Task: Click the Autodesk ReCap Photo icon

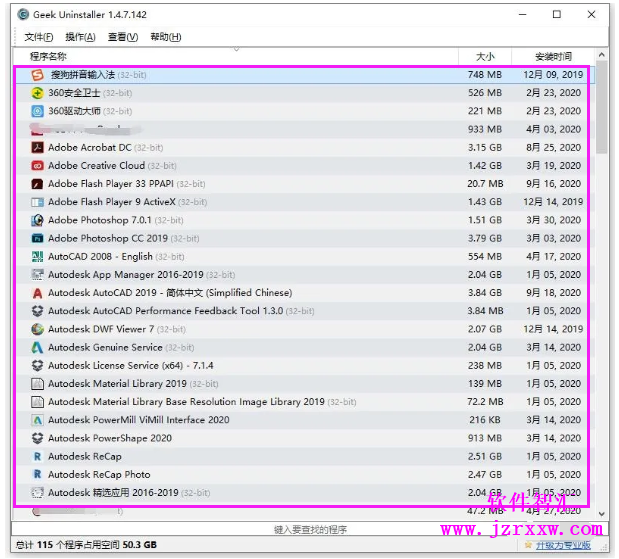Action: point(37,475)
